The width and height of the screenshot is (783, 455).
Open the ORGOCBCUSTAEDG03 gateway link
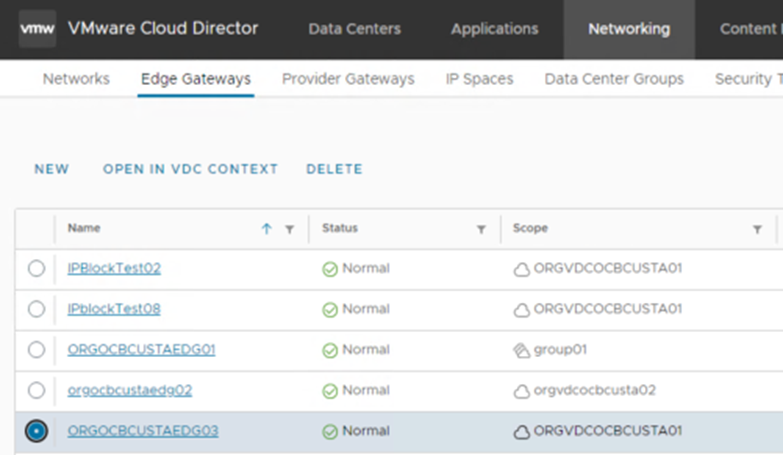click(143, 431)
